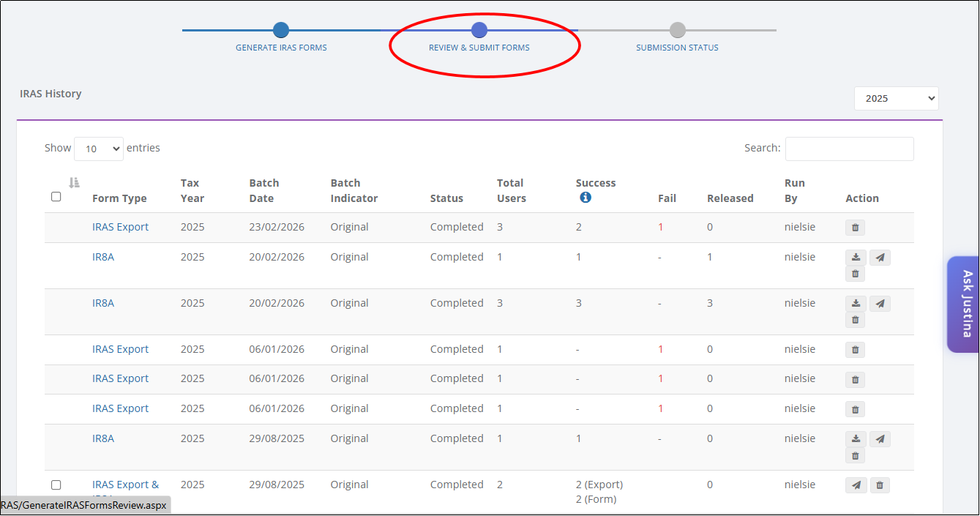Sort by Form Type column header
980x516 pixels.
click(x=119, y=198)
